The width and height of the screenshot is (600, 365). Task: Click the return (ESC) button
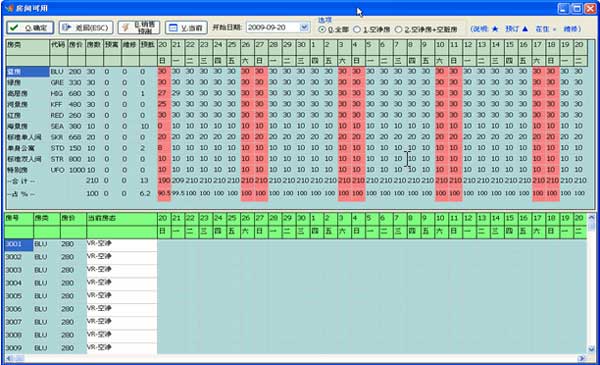pos(86,28)
